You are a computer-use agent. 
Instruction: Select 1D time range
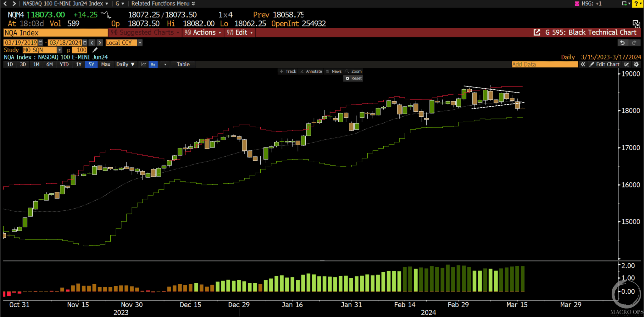tap(10, 64)
